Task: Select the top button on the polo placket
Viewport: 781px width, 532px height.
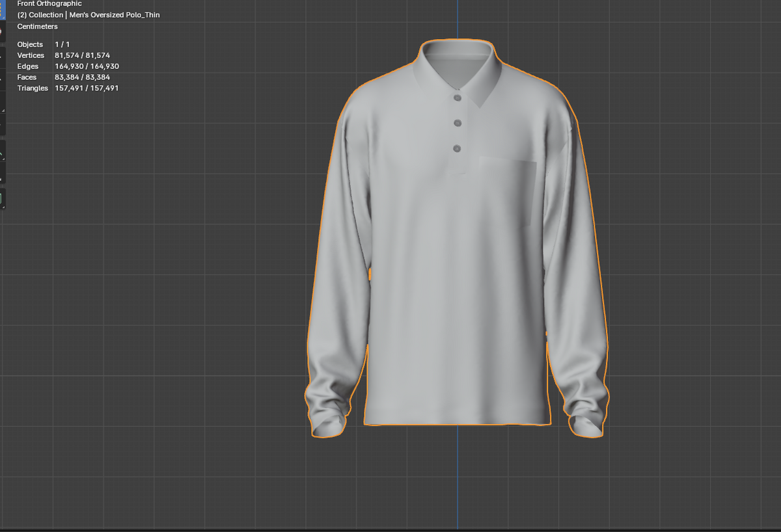Action: (x=458, y=98)
